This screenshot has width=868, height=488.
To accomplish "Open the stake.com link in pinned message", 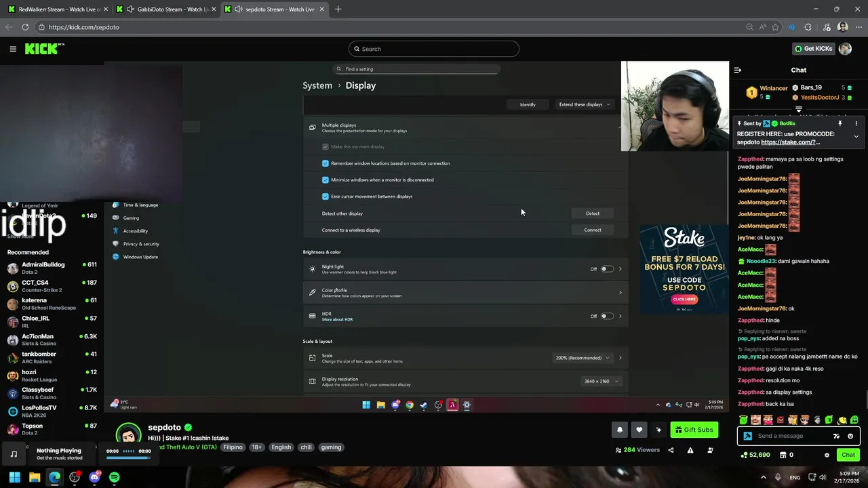I will (790, 142).
